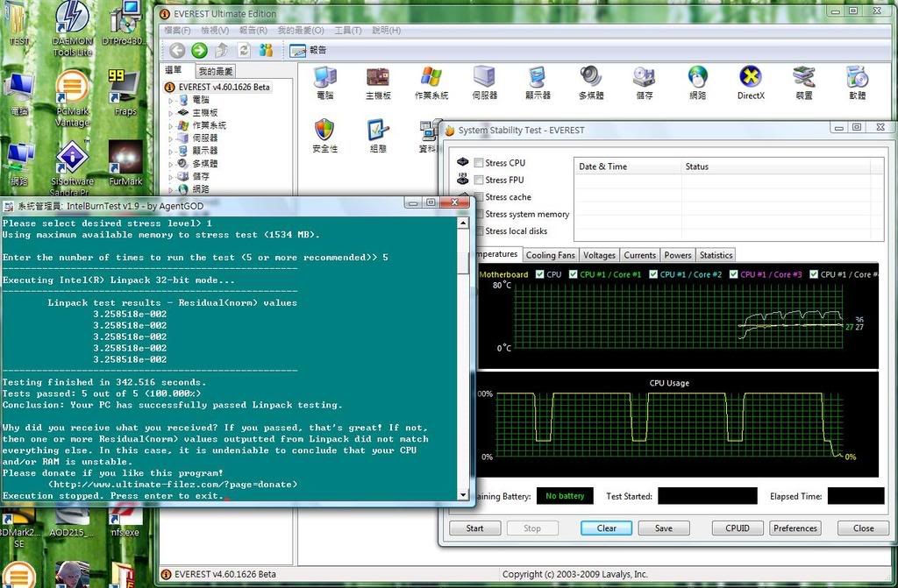
Task: Open Preferences in System Stability Test
Action: [795, 528]
